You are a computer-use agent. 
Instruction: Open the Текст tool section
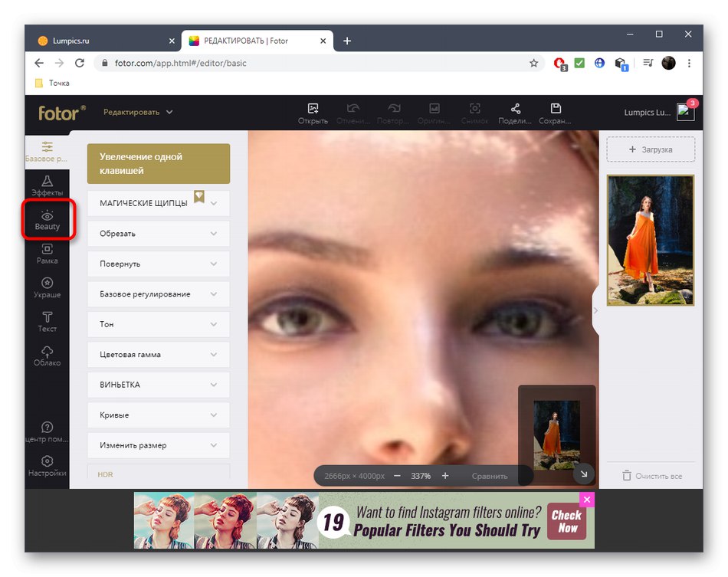[47, 322]
